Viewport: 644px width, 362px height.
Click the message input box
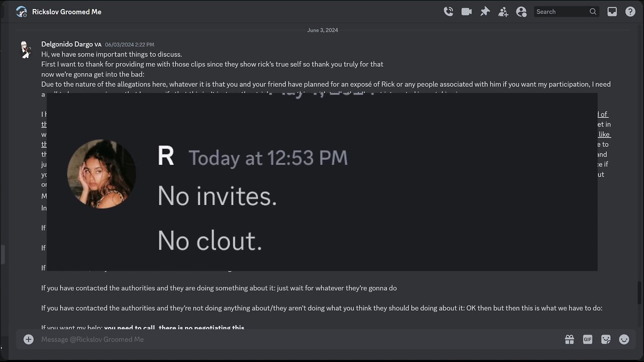pos(297,339)
